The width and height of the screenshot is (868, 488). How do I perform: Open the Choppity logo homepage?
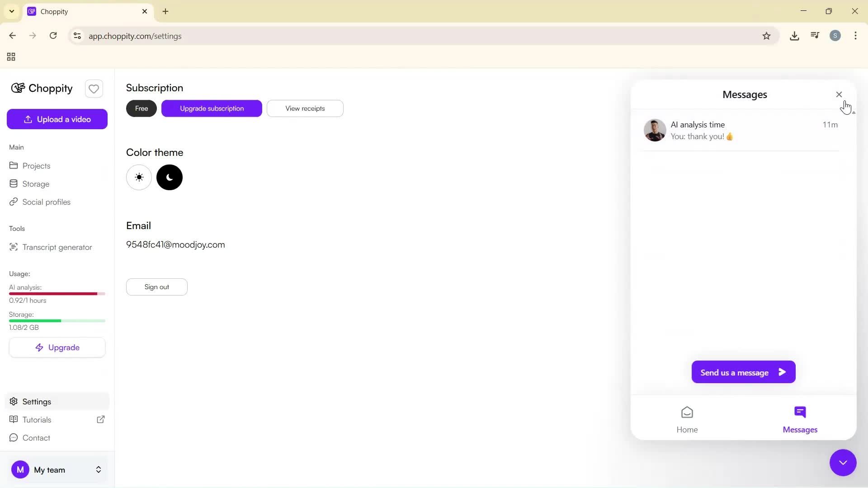[42, 88]
